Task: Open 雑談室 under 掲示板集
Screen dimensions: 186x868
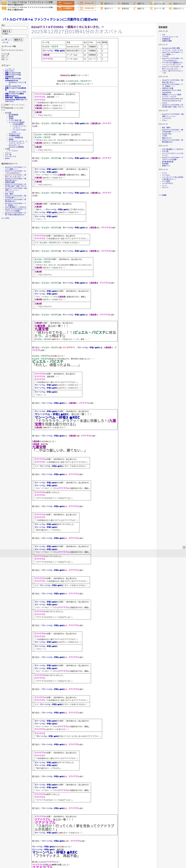Action: (x=11, y=117)
